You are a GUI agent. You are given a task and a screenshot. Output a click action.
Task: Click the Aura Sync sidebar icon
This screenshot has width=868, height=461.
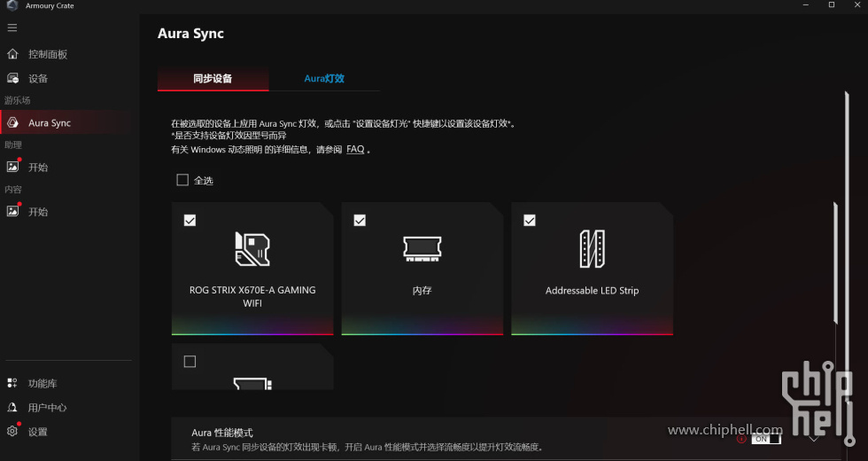tap(12, 122)
